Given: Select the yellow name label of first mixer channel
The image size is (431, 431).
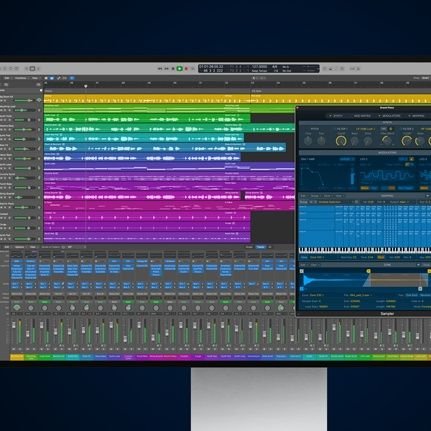Looking at the screenshot, I should [x=17, y=357].
